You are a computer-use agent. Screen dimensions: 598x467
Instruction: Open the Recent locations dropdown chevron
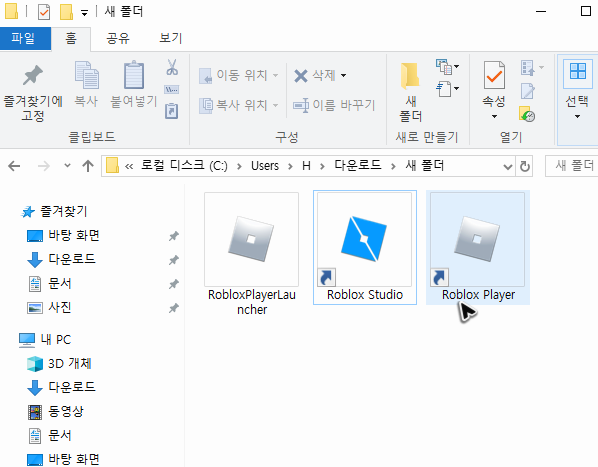[x=68, y=165]
